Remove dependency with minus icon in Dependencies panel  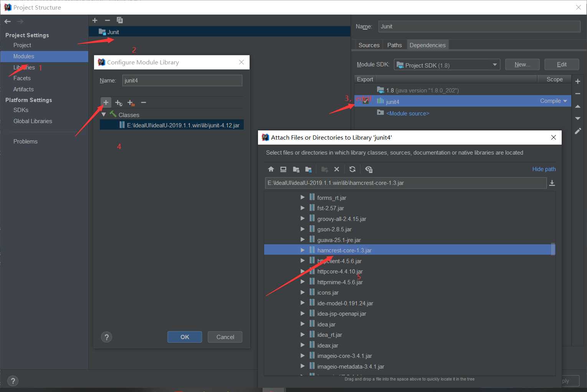point(578,94)
